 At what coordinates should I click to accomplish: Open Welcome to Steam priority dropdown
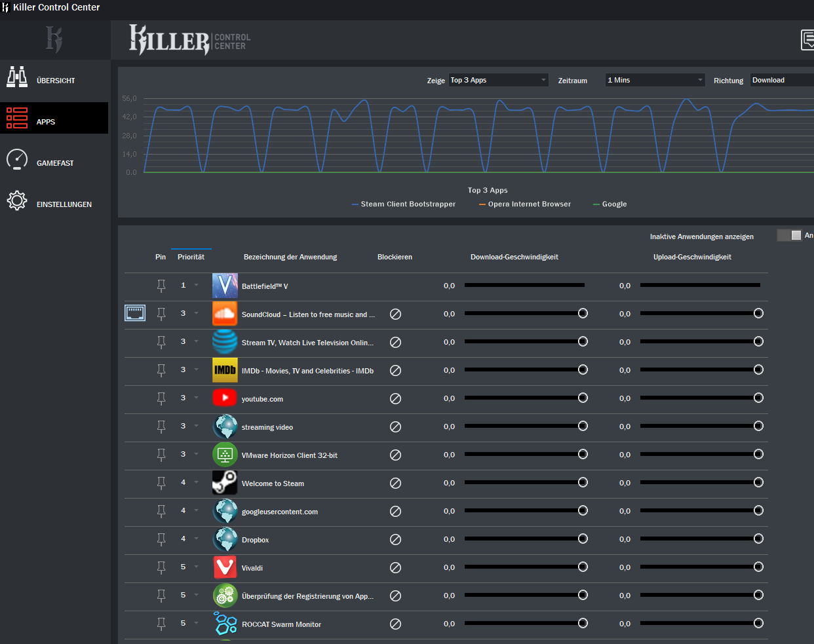[196, 482]
